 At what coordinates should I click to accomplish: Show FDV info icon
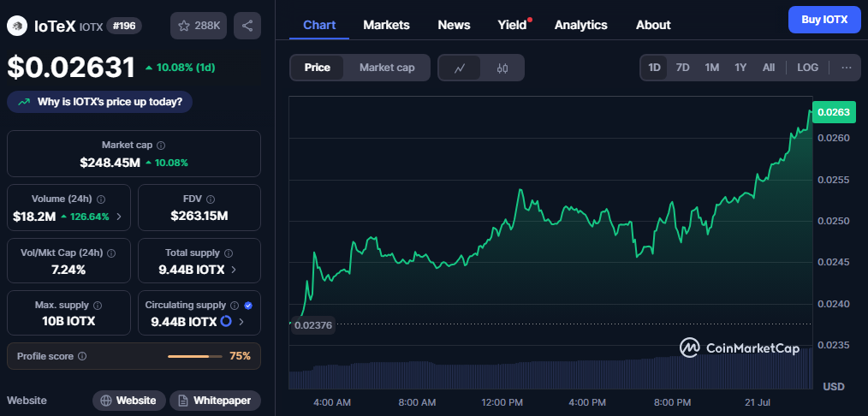tap(211, 199)
